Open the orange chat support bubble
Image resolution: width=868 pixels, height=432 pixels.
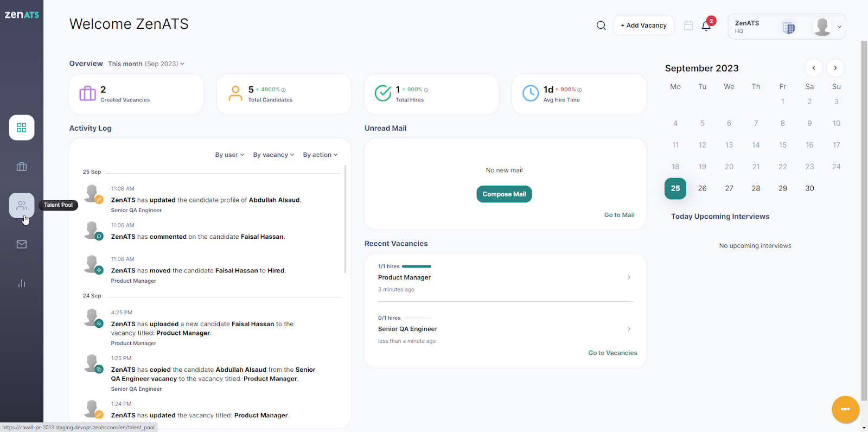click(845, 409)
